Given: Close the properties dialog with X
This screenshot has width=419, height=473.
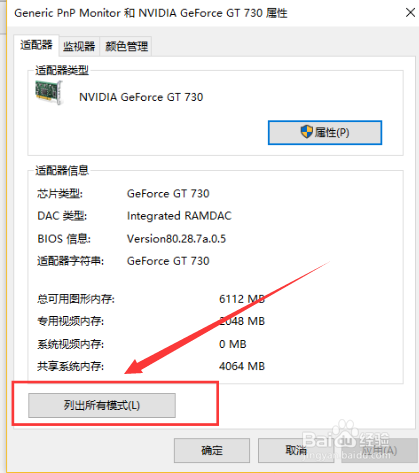Looking at the screenshot, I should (410, 13).
